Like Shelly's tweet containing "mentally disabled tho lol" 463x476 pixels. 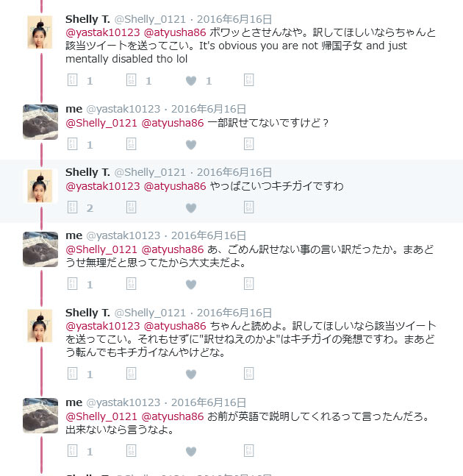click(x=191, y=81)
